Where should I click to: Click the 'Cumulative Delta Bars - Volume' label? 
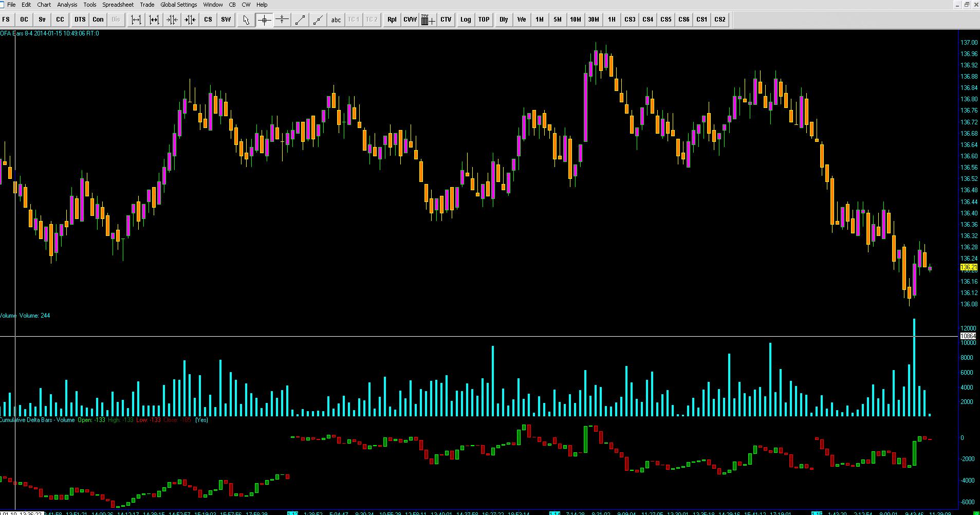(38, 420)
